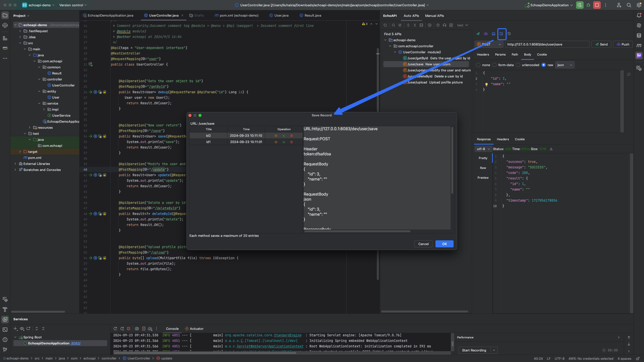Select the none body type radio
The height and width of the screenshot is (362, 644).
(x=478, y=65)
